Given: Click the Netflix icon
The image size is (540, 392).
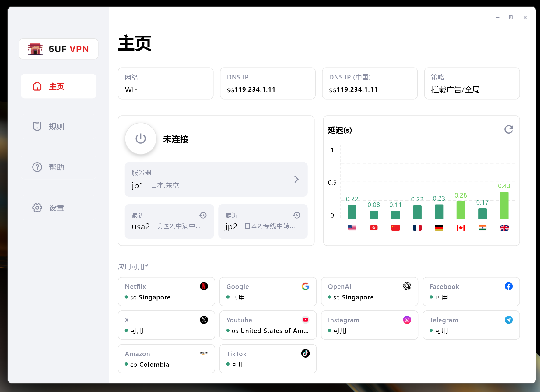Looking at the screenshot, I should point(204,286).
